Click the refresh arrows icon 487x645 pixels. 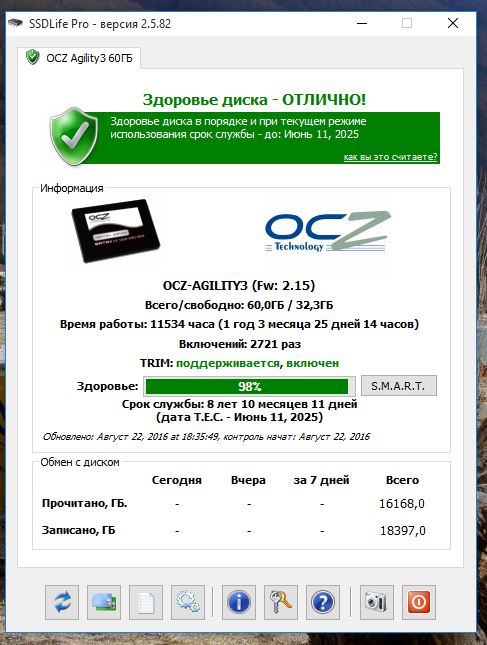(x=62, y=602)
